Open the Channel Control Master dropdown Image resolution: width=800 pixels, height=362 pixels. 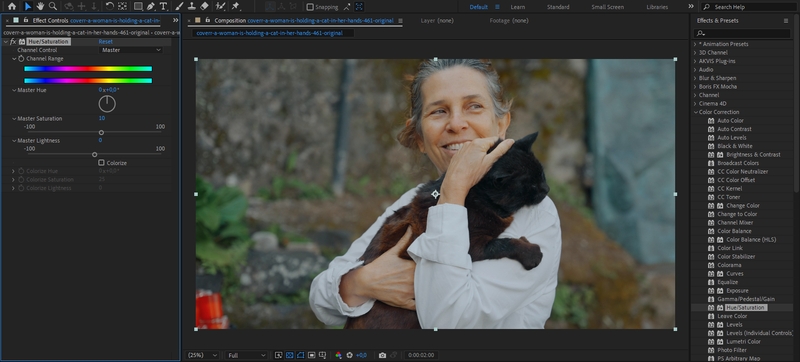tap(131, 50)
